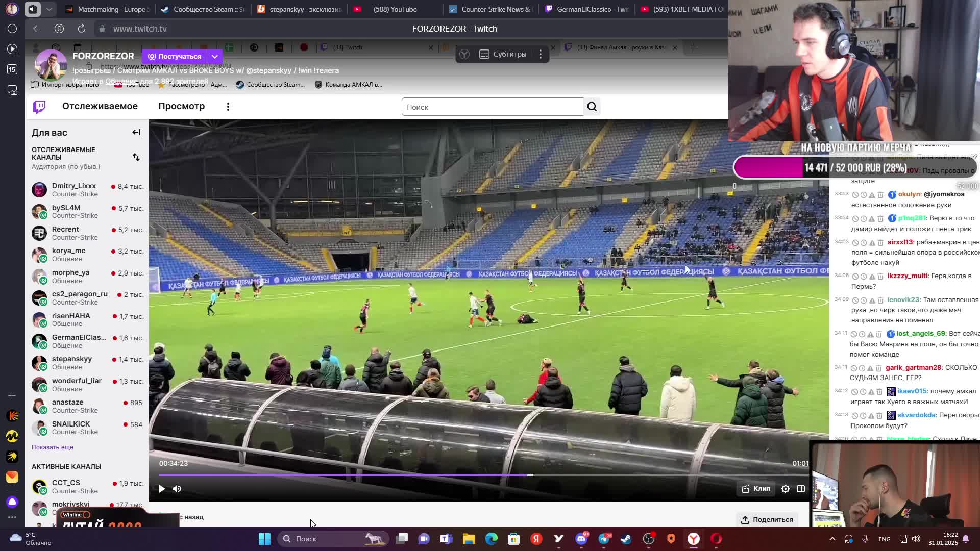Reload the page with refresh icon
Image resolution: width=980 pixels, height=551 pixels.
(x=82, y=29)
